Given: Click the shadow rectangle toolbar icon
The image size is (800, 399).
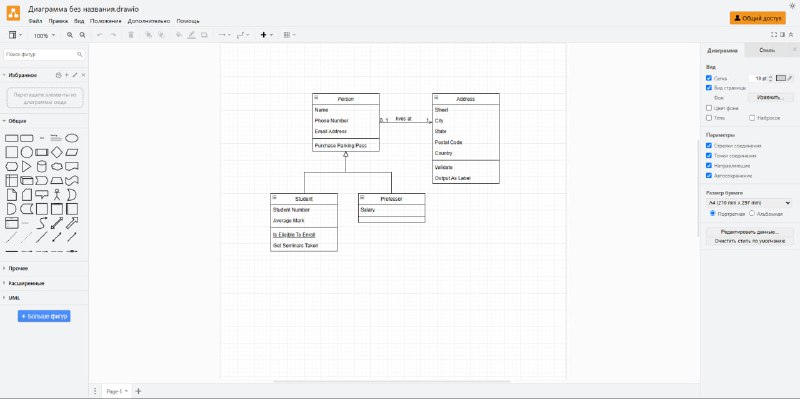Looking at the screenshot, I should (x=204, y=35).
